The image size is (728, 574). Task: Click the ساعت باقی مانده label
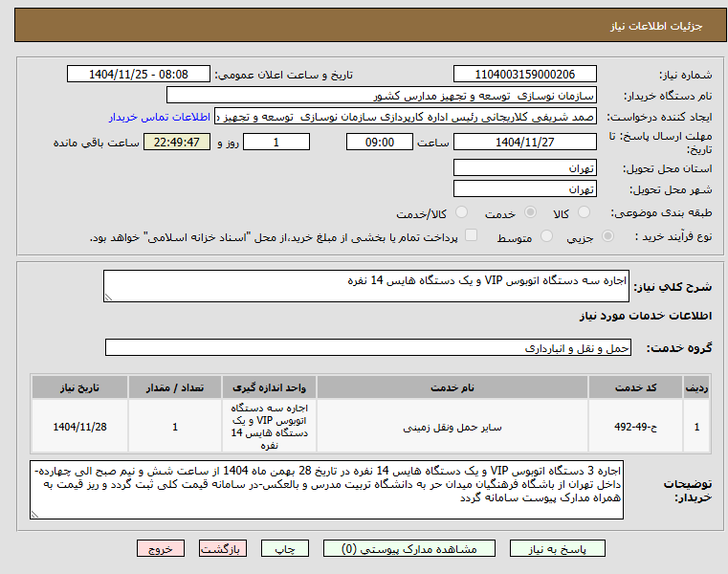tap(96, 143)
